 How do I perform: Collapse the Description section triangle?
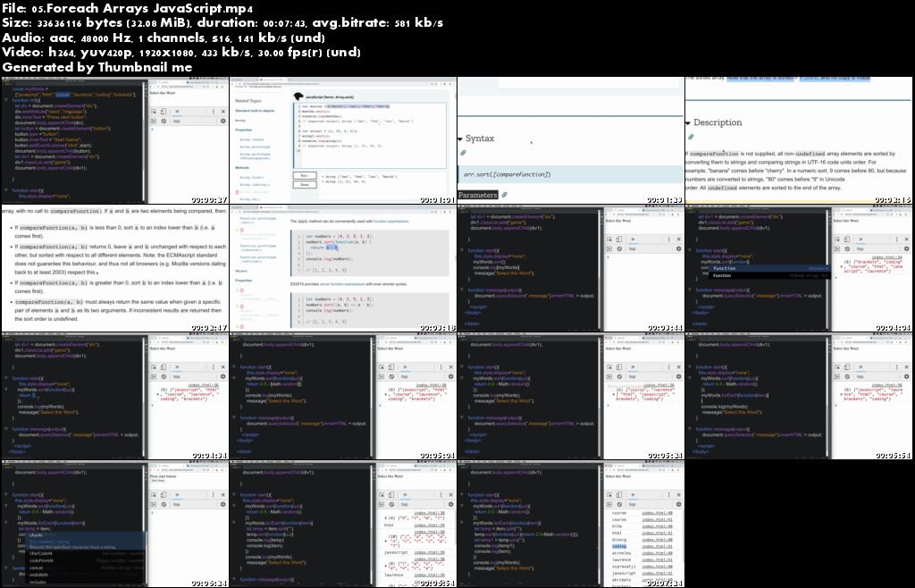(x=689, y=123)
